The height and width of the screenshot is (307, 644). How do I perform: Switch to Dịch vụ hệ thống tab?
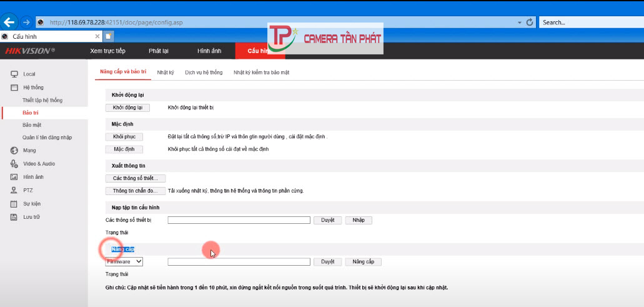tap(204, 73)
